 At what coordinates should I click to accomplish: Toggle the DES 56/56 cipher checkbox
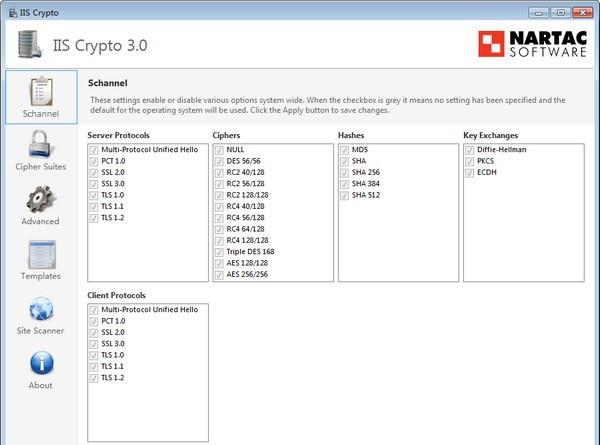coord(219,161)
